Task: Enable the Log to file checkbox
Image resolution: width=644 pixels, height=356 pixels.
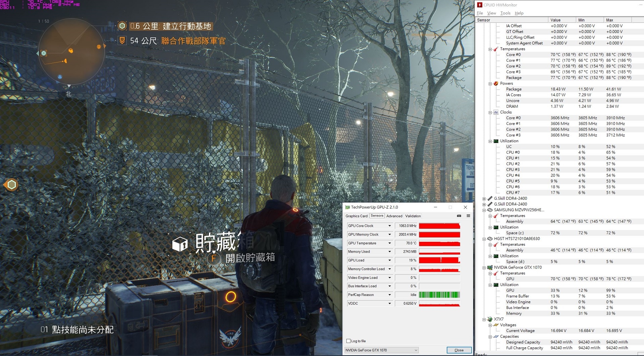Action: 348,341
